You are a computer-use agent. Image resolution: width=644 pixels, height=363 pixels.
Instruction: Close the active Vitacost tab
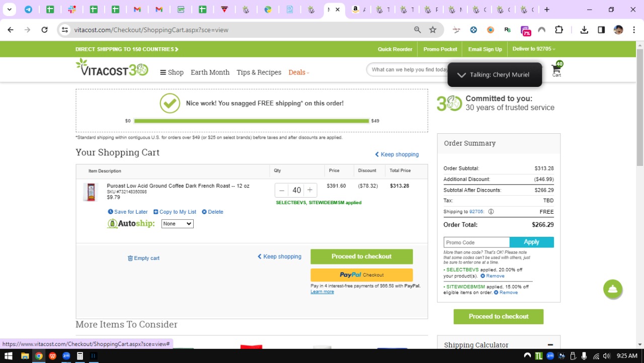[338, 10]
